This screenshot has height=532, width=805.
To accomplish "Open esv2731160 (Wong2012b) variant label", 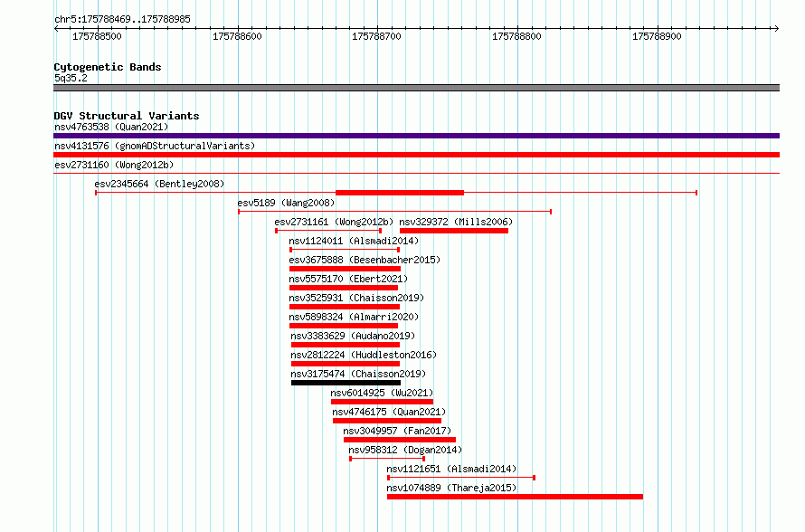I will tap(114, 165).
